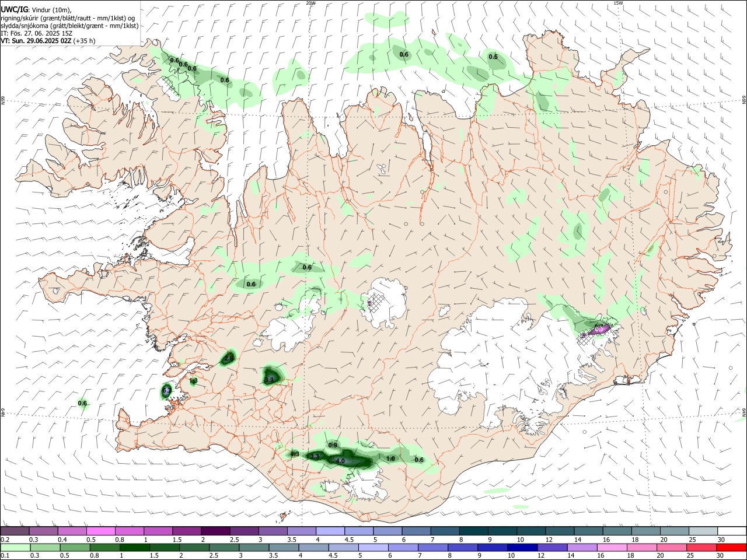Click the '0.9' precipitation value on the map

tap(333, 445)
